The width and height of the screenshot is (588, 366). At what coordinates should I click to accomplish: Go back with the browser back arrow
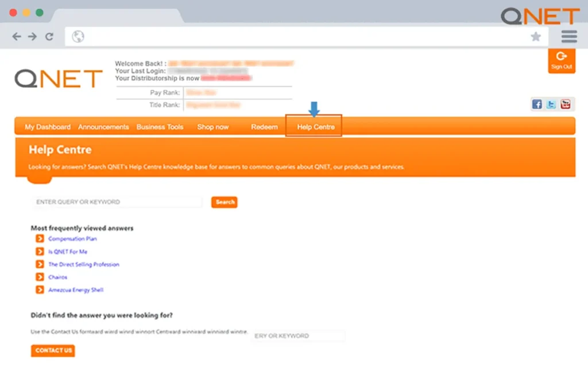click(17, 36)
